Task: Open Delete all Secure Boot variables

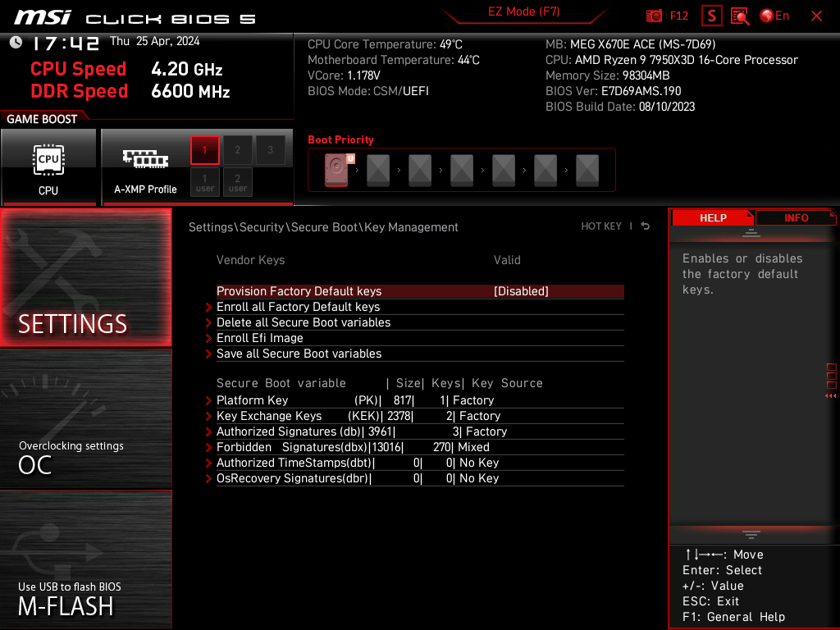Action: click(x=420, y=322)
